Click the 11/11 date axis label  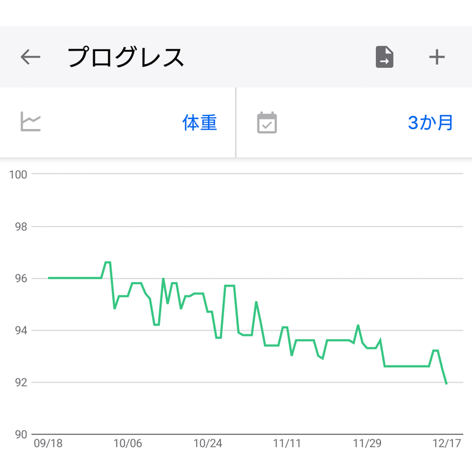click(x=287, y=443)
